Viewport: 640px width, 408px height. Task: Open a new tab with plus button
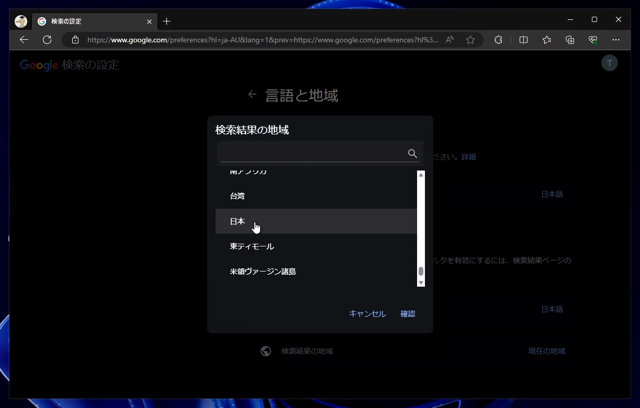point(167,21)
